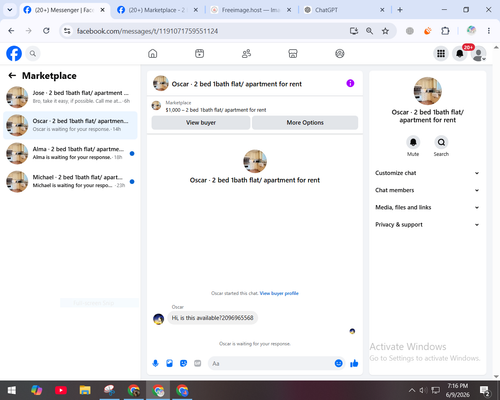The width and height of the screenshot is (500, 400).
Task: Open the Facebook logo home link
Action: (x=14, y=53)
